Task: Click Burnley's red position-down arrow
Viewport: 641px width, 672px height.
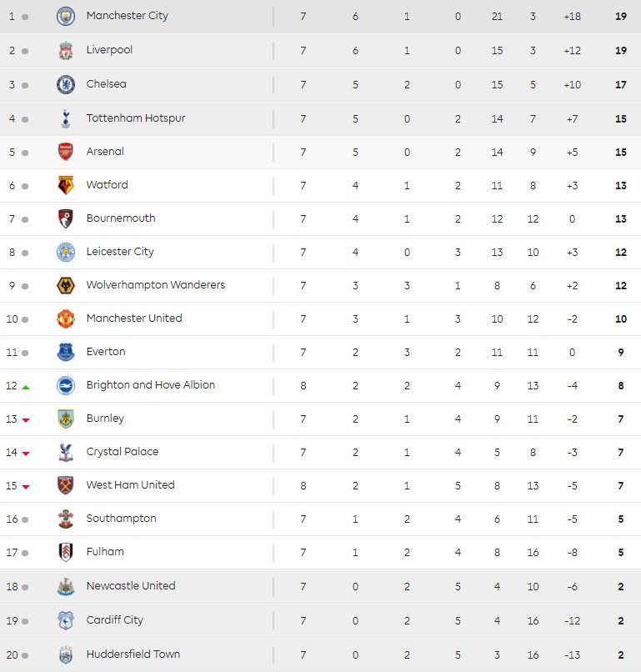Action: [26, 420]
